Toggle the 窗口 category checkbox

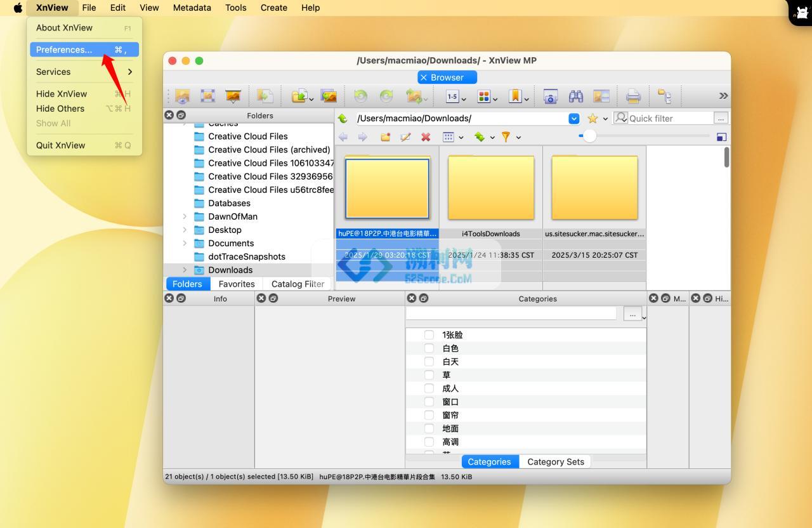429,401
